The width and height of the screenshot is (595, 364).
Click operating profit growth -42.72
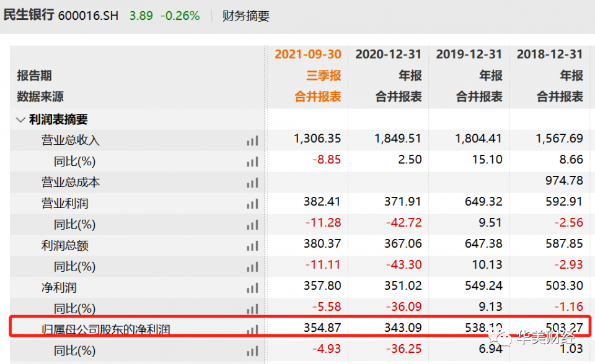point(403,223)
